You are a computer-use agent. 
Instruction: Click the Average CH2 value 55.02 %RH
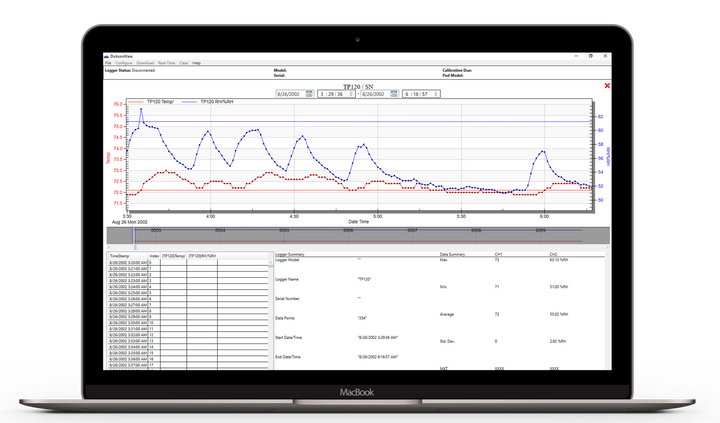point(558,315)
